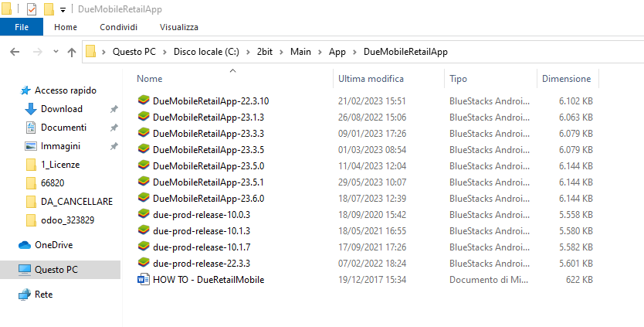Click the DueMobileRetailApp segment in address bar

point(406,52)
